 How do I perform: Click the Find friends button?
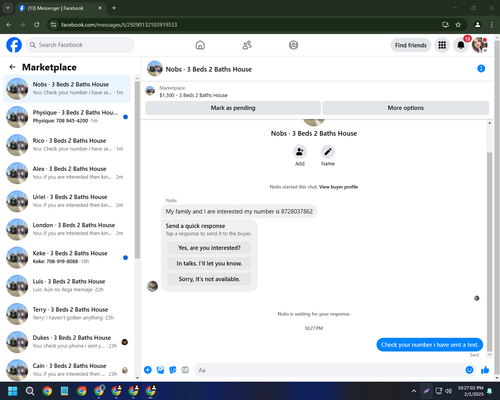point(411,45)
